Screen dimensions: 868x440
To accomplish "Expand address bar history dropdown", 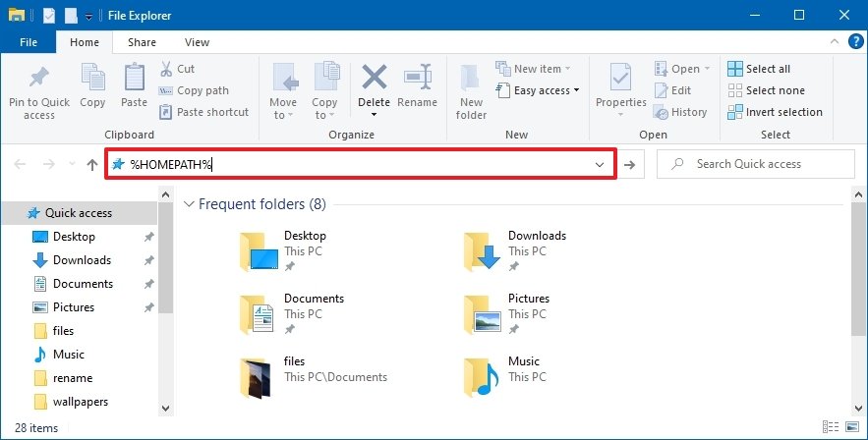I will (600, 164).
